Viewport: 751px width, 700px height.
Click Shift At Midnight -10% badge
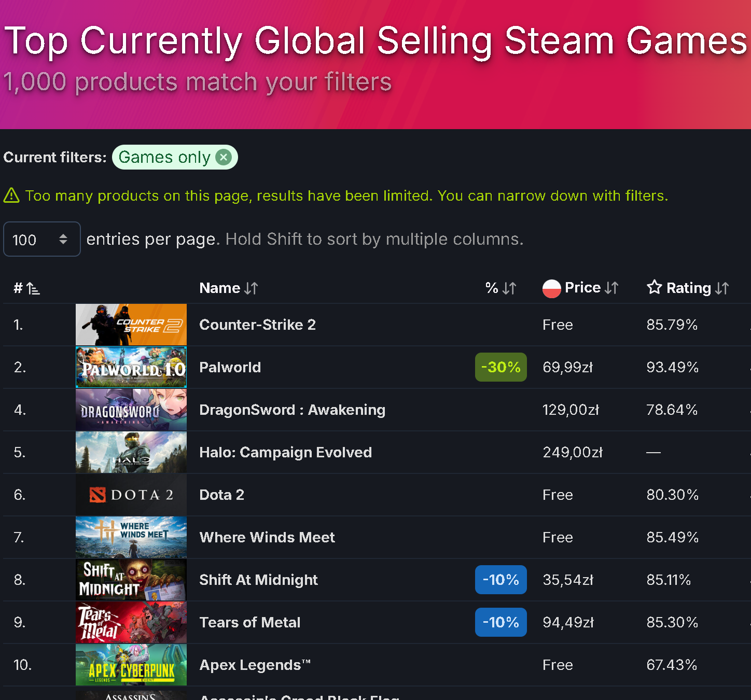click(x=501, y=580)
